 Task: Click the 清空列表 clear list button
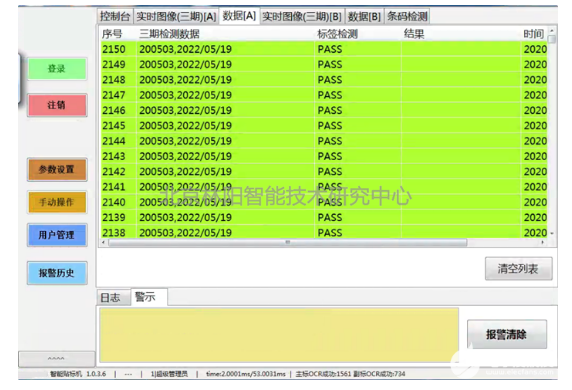click(x=518, y=269)
